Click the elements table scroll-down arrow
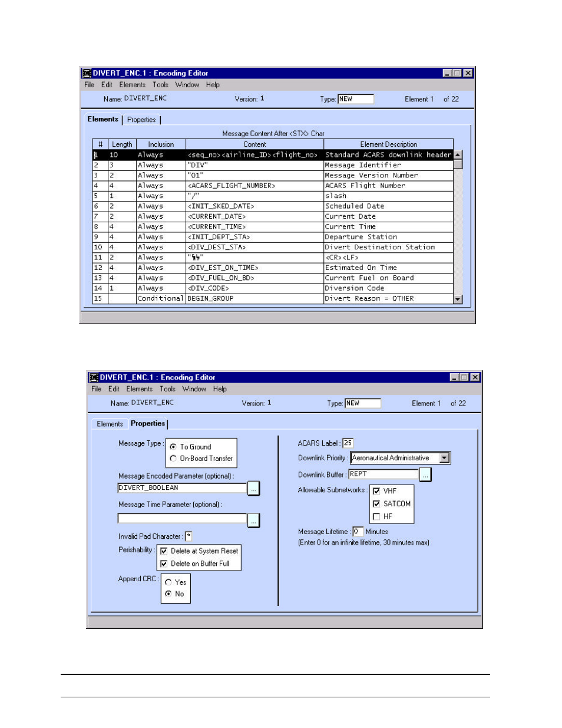 (x=458, y=299)
